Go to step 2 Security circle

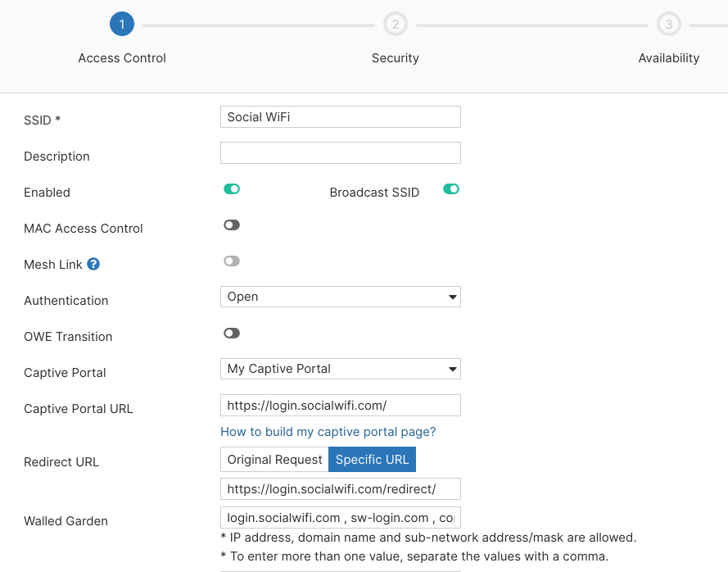click(396, 25)
